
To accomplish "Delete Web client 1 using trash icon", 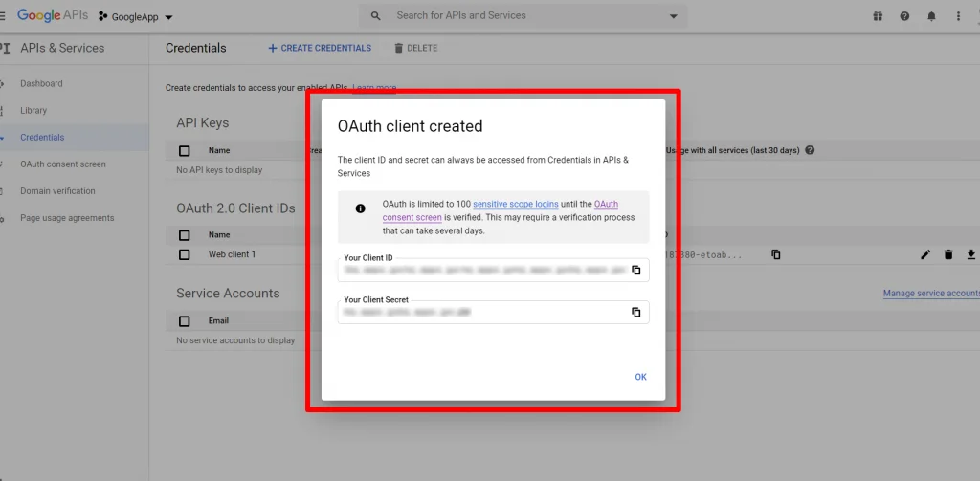I will pyautogui.click(x=948, y=254).
